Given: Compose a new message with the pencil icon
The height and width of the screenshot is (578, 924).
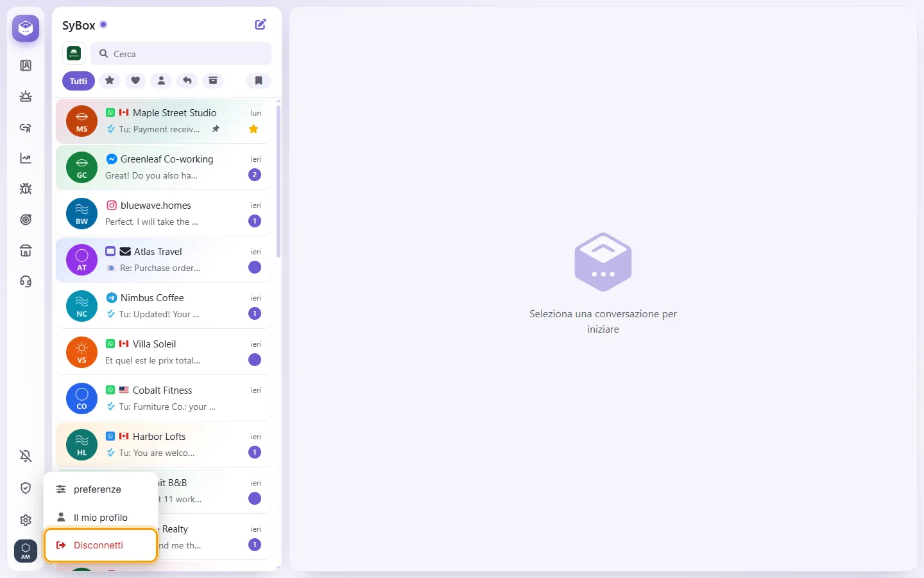Looking at the screenshot, I should tap(261, 24).
